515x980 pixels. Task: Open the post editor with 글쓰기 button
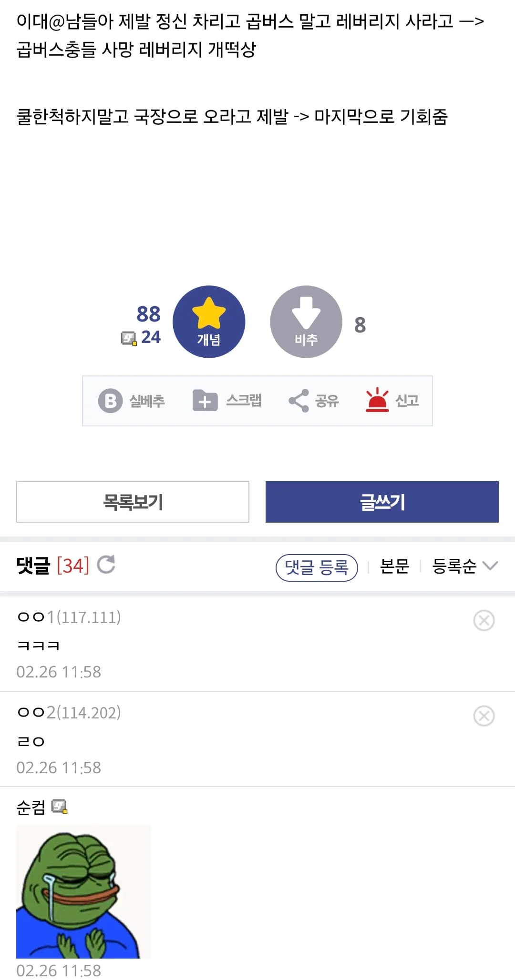381,502
